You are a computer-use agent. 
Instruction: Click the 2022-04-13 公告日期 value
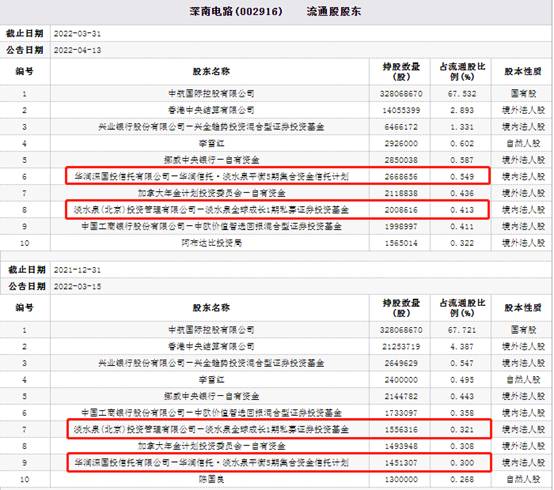pyautogui.click(x=77, y=50)
